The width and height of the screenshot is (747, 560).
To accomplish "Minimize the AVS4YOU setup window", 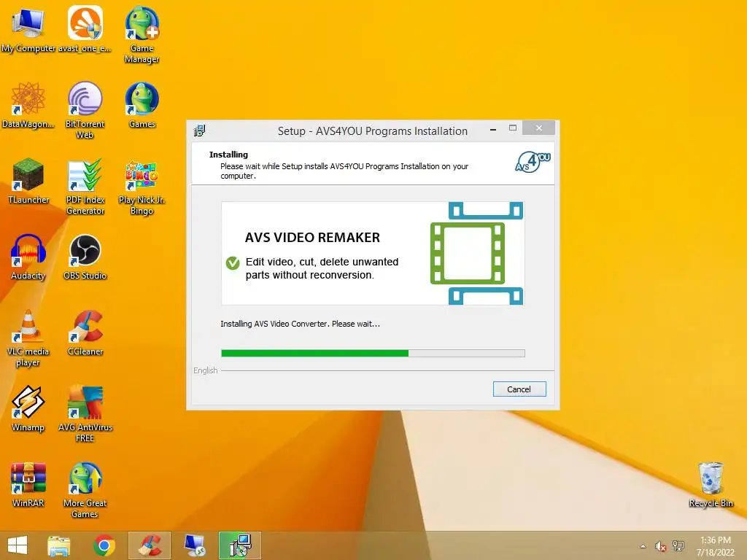I will [x=493, y=129].
